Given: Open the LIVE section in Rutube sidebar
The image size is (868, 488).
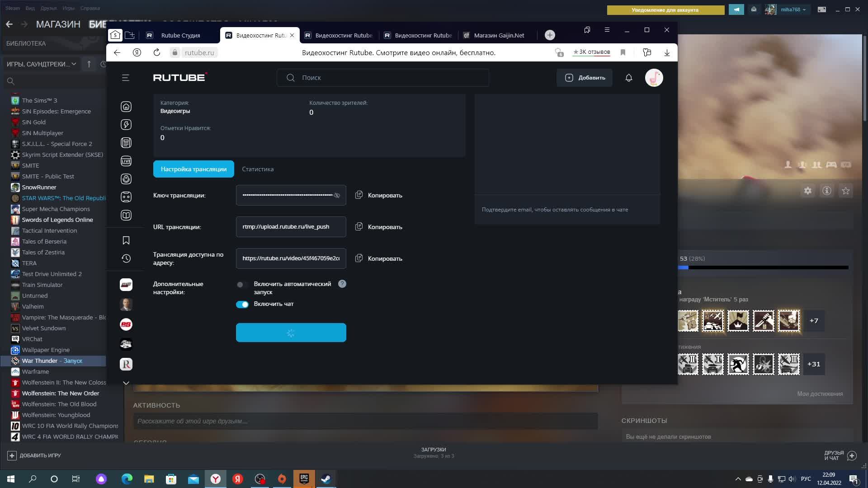Looking at the screenshot, I should (126, 161).
